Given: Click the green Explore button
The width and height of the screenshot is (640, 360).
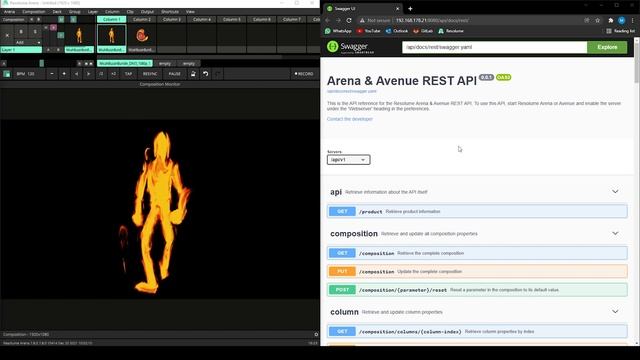Looking at the screenshot, I should 607,47.
